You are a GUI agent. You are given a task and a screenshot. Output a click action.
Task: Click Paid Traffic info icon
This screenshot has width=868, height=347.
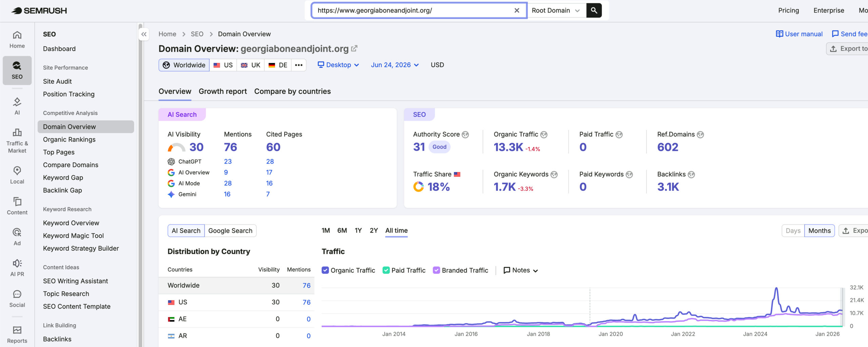619,134
